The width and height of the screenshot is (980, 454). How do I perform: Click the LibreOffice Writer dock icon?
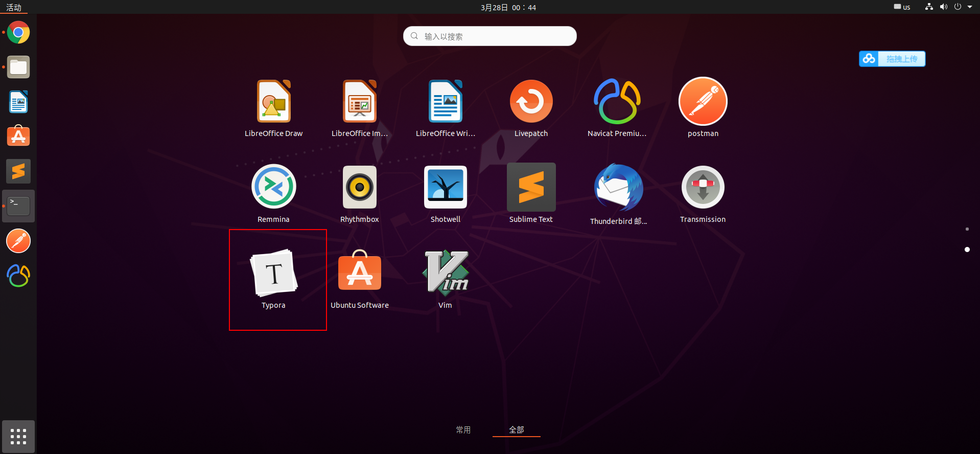pos(18,102)
